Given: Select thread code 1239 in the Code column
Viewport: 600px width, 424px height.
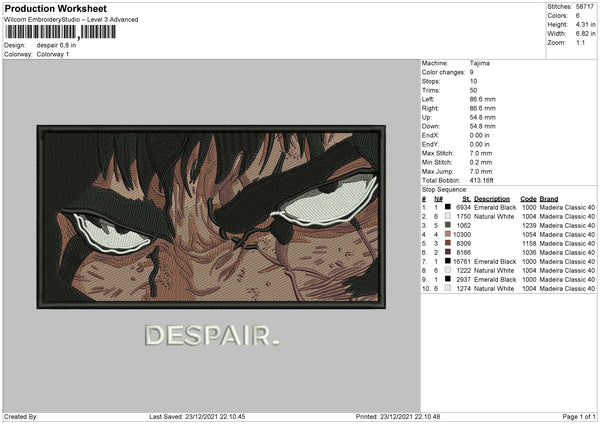Looking at the screenshot, I should click(x=529, y=225).
